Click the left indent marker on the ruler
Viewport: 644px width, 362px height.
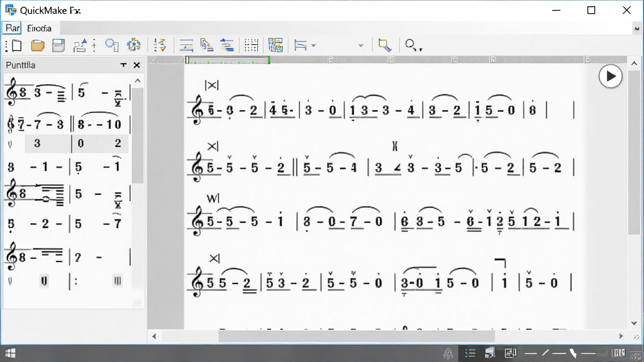[187, 60]
